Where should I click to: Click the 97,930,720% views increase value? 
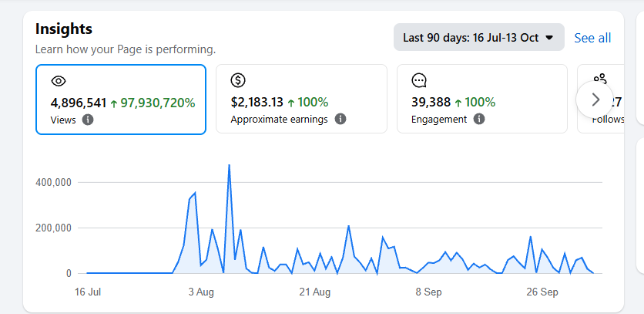click(158, 103)
